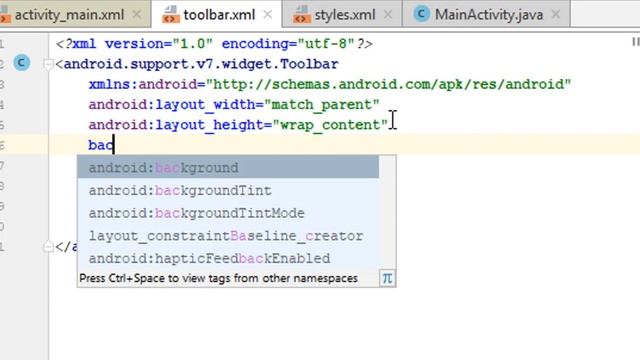Click the class icon on MainActivity.java tab
This screenshot has height=360, width=640.
(421, 14)
